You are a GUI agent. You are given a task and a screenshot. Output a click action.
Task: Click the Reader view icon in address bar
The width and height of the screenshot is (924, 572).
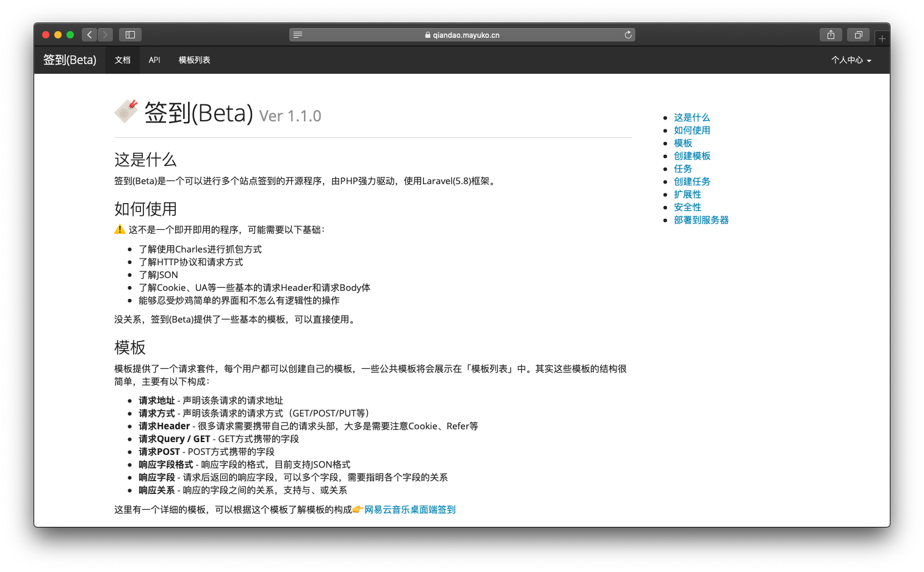[298, 35]
